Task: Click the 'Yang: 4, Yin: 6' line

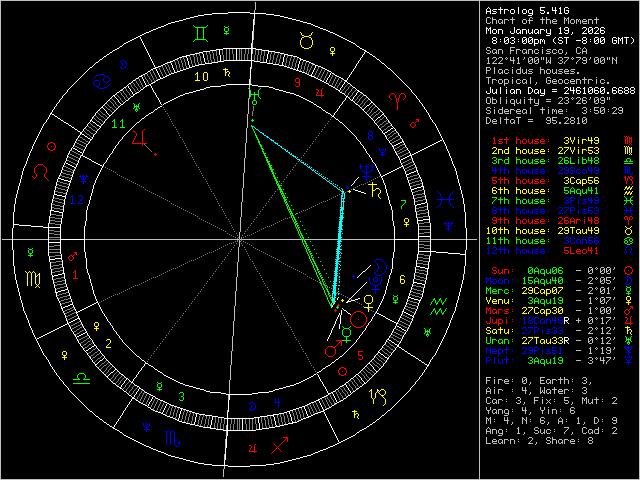Action: [x=530, y=411]
